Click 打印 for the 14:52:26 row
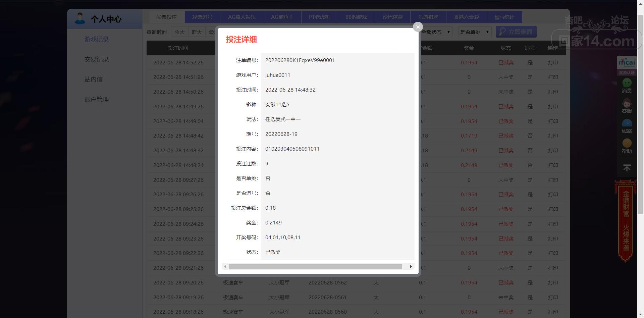This screenshot has height=318, width=644. (553, 62)
